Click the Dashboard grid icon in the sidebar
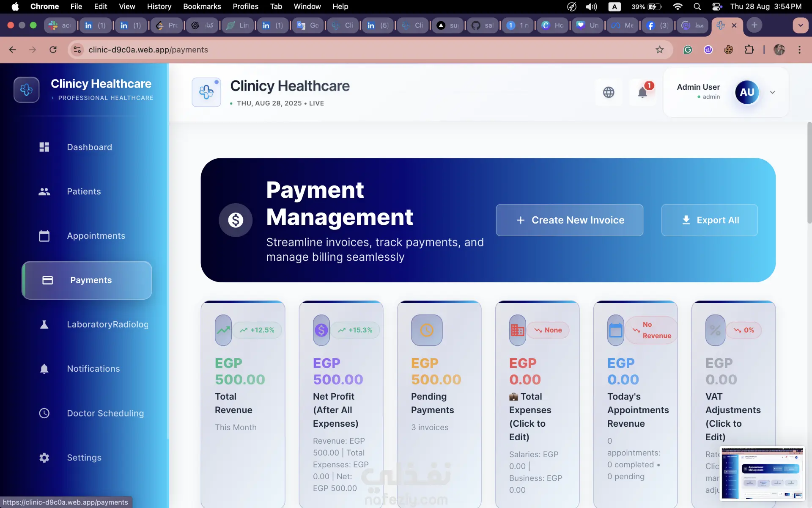Image resolution: width=812 pixels, height=508 pixels. click(44, 147)
